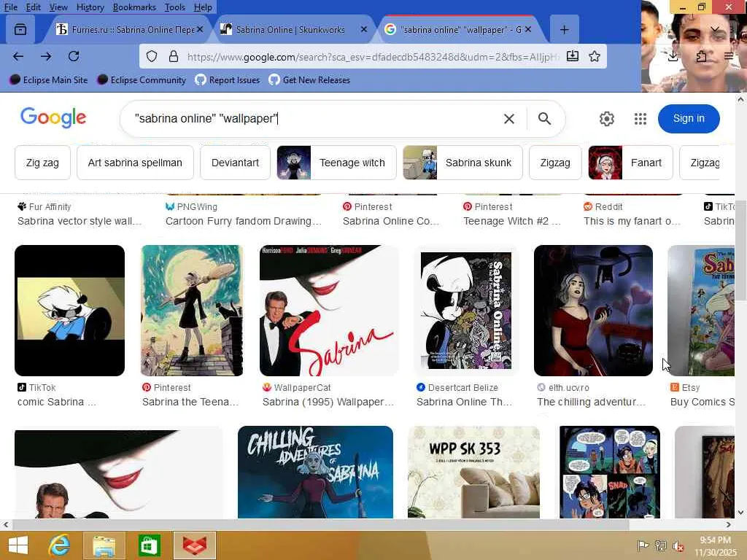Open the Get New Releases bookmark
The height and width of the screenshot is (560, 747).
tap(309, 80)
